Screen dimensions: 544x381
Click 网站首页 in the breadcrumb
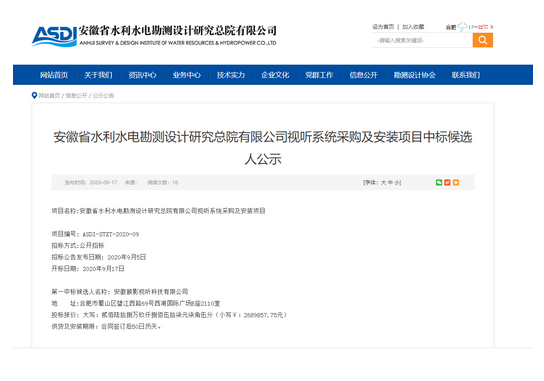49,95
